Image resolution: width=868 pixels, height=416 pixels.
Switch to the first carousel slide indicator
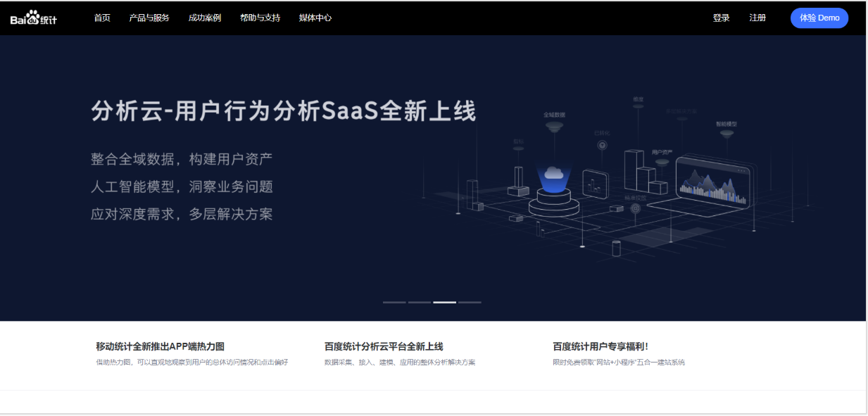(394, 302)
